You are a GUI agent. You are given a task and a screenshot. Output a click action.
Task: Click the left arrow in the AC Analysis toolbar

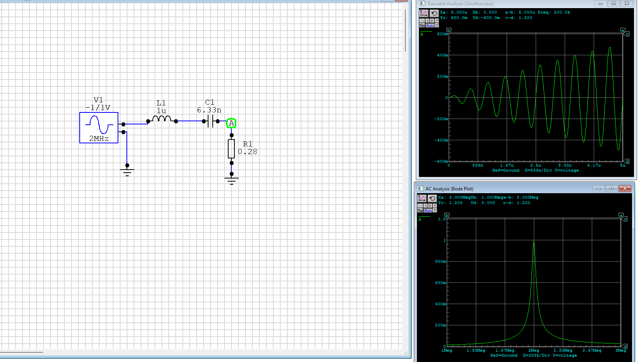tap(425, 206)
